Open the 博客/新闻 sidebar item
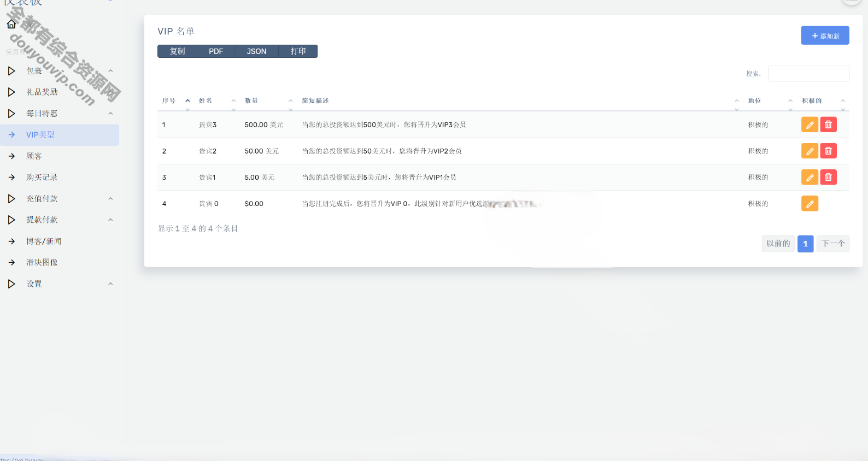The height and width of the screenshot is (461, 868). [60, 241]
